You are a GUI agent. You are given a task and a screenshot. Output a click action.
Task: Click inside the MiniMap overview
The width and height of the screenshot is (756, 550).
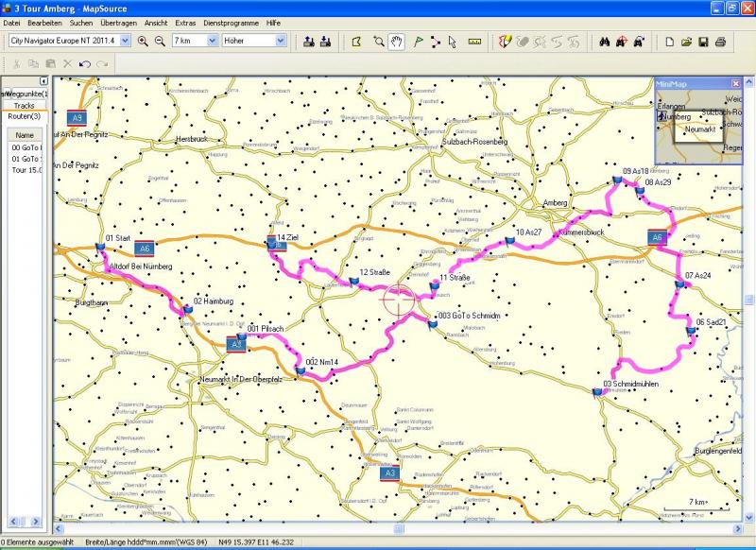coord(698,127)
